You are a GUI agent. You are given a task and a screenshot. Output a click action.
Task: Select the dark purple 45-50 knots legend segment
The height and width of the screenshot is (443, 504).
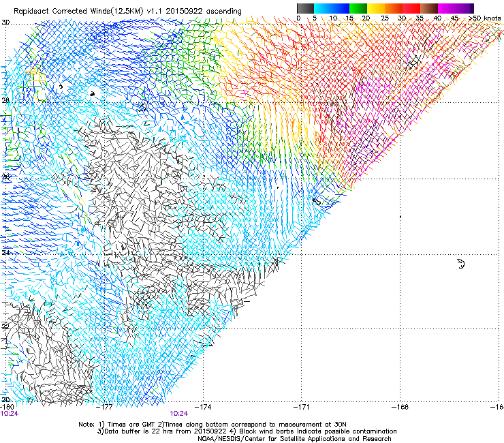pyautogui.click(x=464, y=8)
